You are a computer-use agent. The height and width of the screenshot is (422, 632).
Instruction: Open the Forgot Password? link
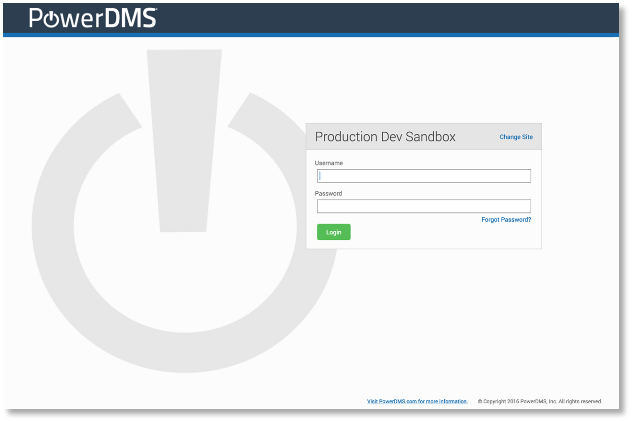coord(506,219)
